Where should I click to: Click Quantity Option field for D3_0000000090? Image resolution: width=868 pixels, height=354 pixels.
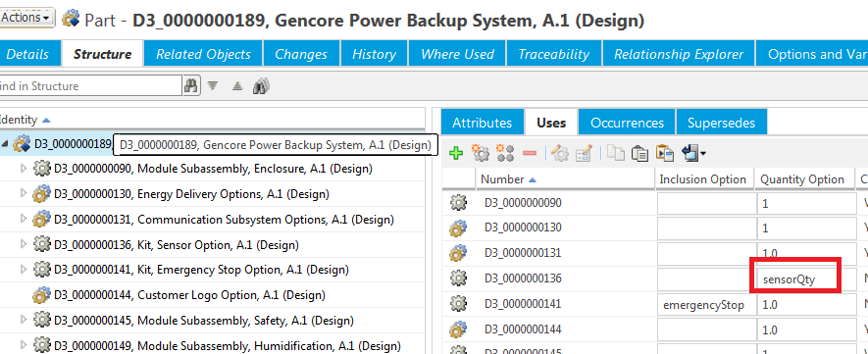[x=806, y=203]
